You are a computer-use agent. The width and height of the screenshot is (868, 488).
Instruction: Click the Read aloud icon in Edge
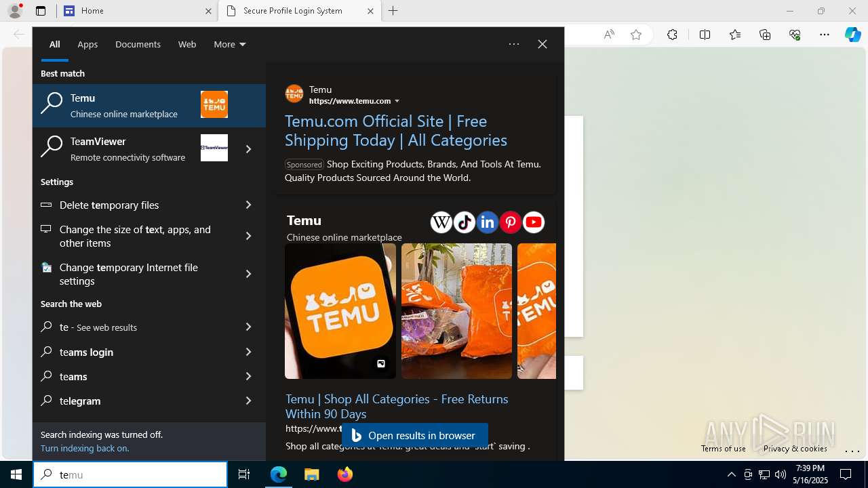(609, 35)
